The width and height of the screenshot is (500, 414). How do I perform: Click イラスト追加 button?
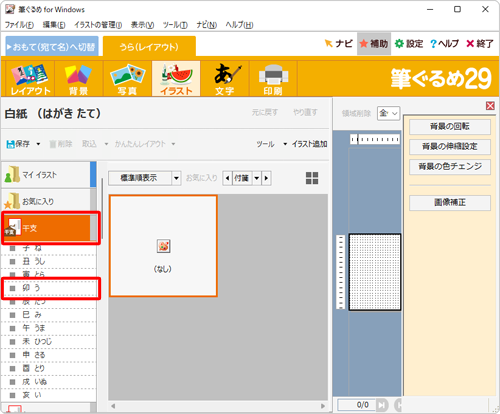[309, 144]
